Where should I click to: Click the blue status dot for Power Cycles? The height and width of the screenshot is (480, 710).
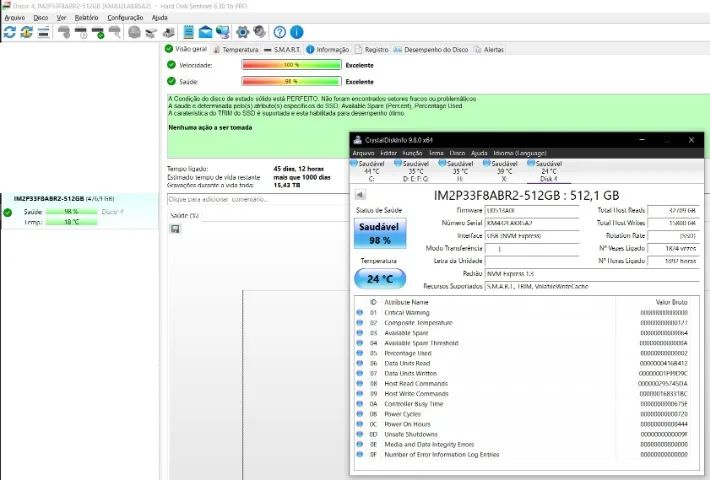point(360,414)
